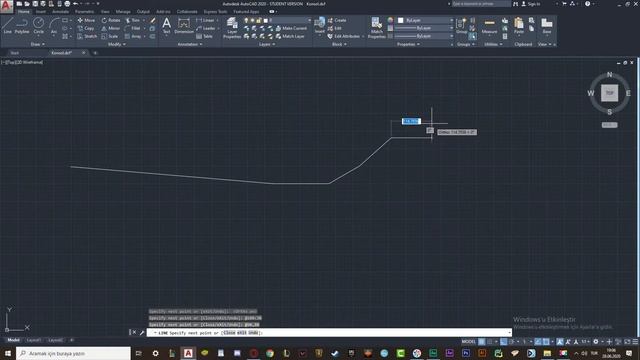Image resolution: width=640 pixels, height=360 pixels.
Task: Expand the Modify panel
Action: (x=116, y=44)
